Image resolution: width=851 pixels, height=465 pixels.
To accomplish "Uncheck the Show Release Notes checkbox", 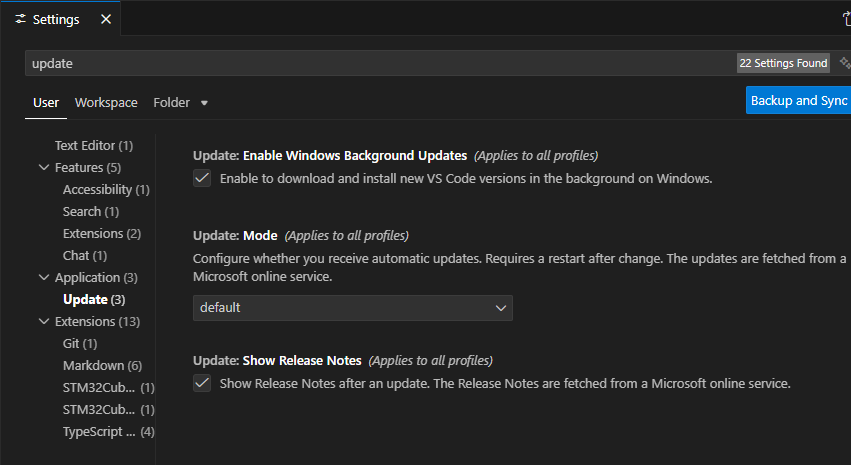I will (202, 383).
